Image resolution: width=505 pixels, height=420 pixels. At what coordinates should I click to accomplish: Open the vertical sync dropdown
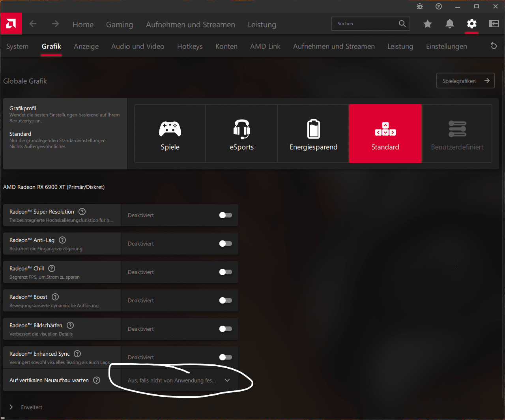pos(180,380)
